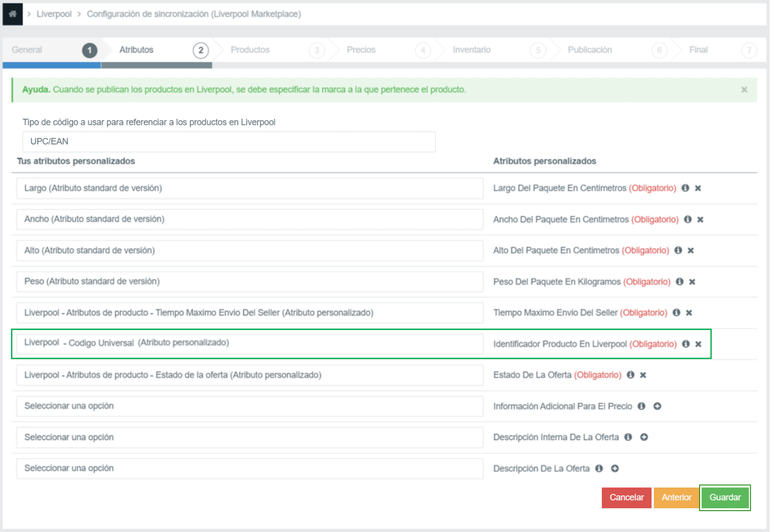Open dropdown for Descripción De La Oferta
Image resolution: width=770 pixels, height=532 pixels.
point(250,468)
